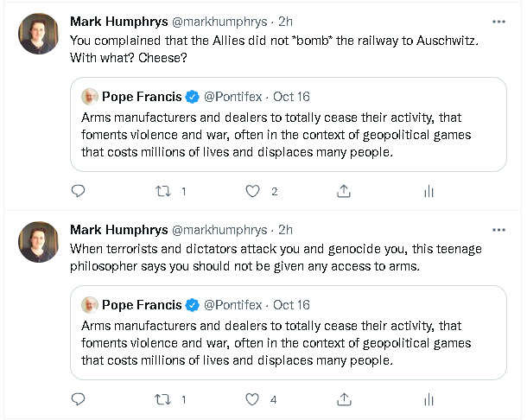Open more options on the first tweet
Screen dimensions: 527x420
pos(498,21)
